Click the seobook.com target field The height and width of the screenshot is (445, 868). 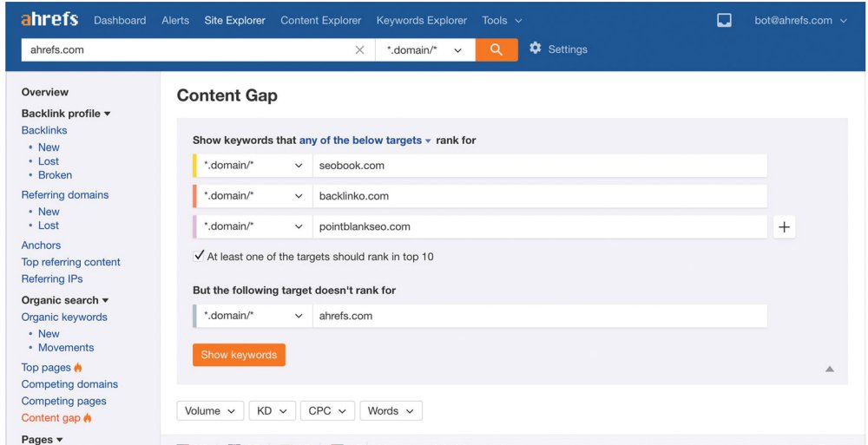(x=540, y=166)
